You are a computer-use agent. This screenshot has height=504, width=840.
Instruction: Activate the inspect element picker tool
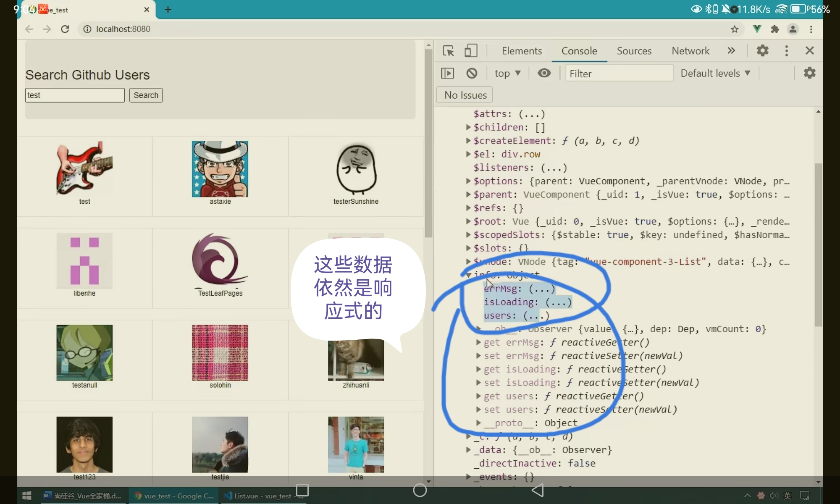pyautogui.click(x=448, y=51)
